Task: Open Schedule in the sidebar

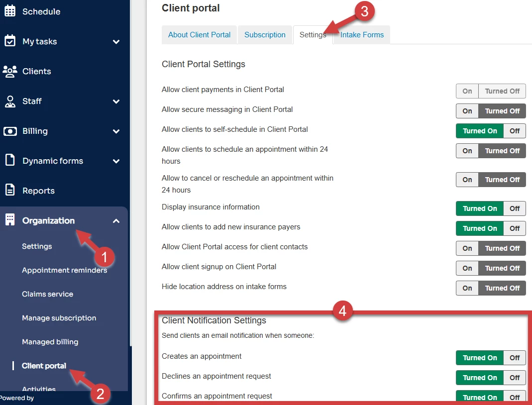Action: 41,11
